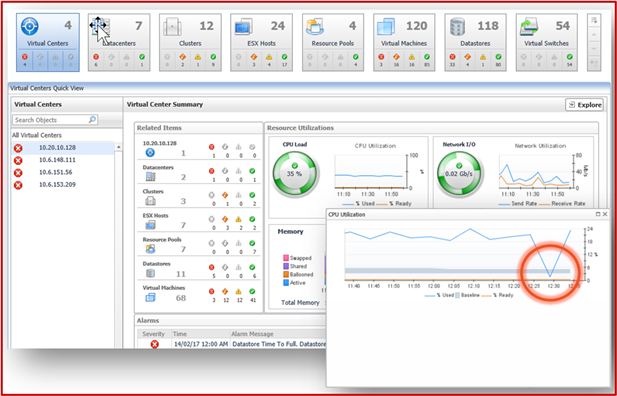Open the Datastores tile
This screenshot has width=617, height=396.
[x=475, y=43]
